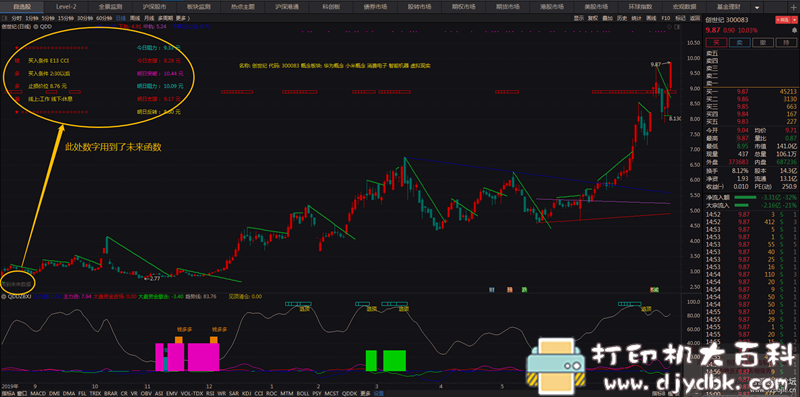Click the 持 holdings button
Viewport: 800px width, 397px height.
tap(786, 42)
